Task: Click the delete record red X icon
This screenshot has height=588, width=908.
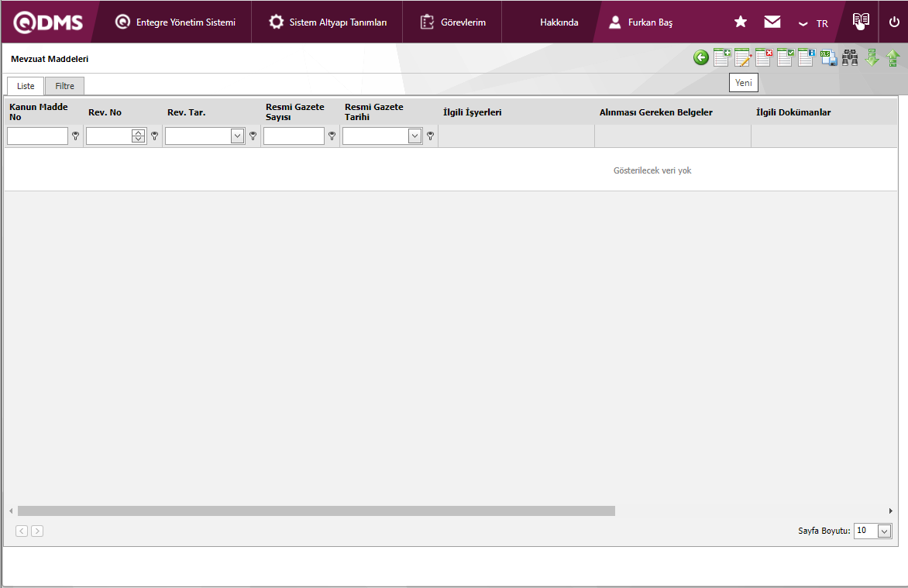Action: [764, 57]
